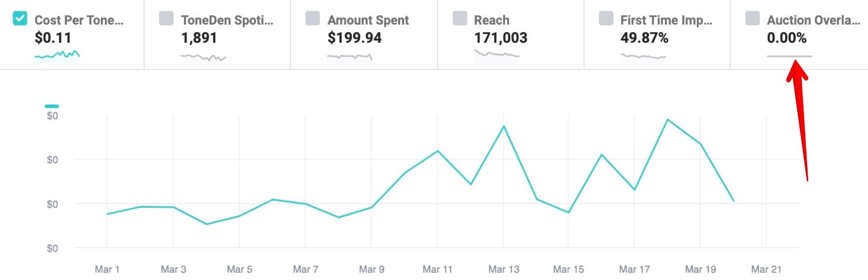Click the Amount Spent sparkline
Image resolution: width=868 pixels, height=280 pixels.
point(350,57)
